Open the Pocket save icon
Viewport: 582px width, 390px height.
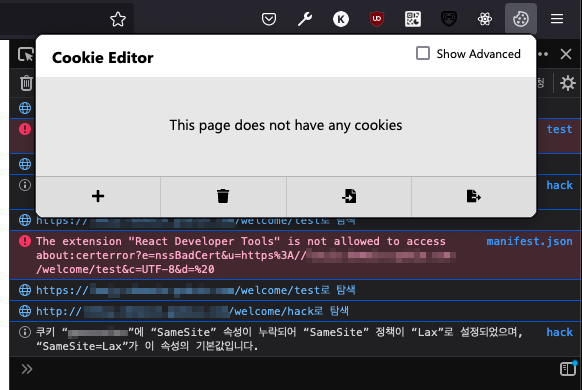point(269,19)
